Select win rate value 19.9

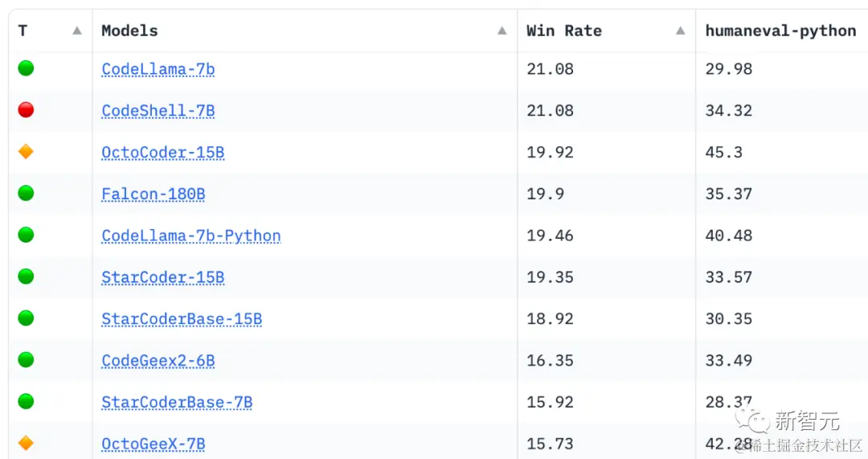click(545, 194)
